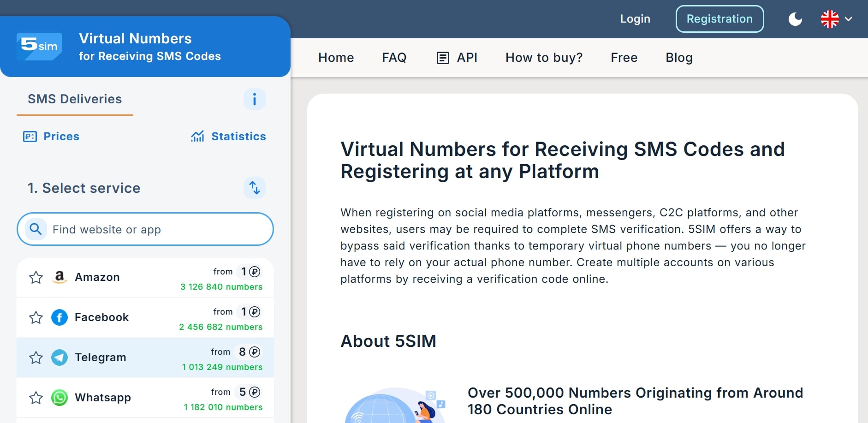This screenshot has height=423, width=868.
Task: Open the Home menu item
Action: coord(336,58)
